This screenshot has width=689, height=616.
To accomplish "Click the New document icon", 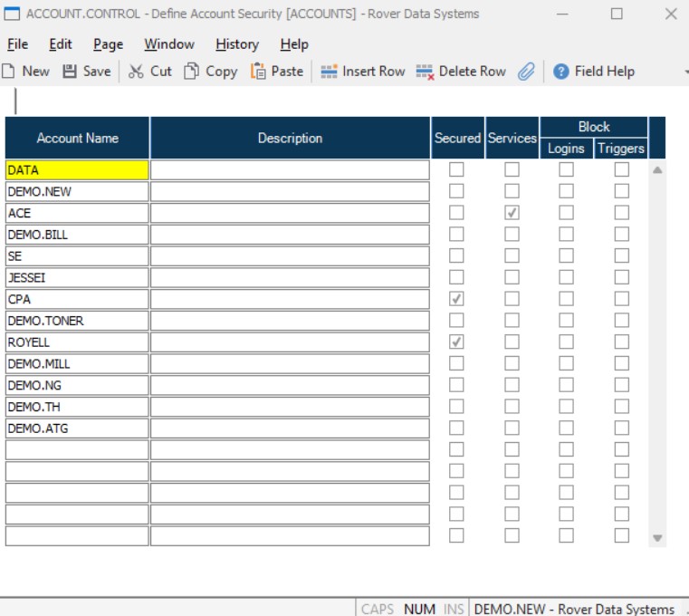I will point(9,72).
